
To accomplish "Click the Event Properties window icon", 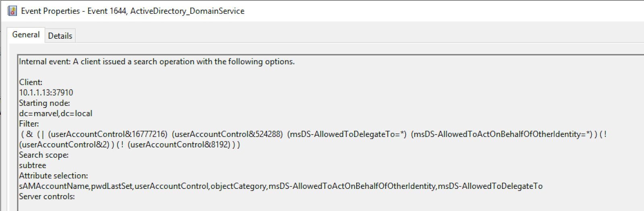I will point(12,11).
